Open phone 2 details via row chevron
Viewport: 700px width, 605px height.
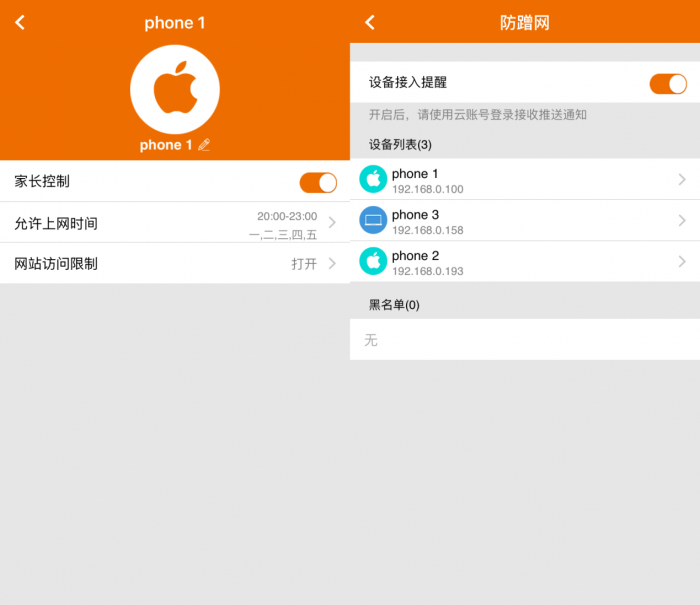[682, 261]
